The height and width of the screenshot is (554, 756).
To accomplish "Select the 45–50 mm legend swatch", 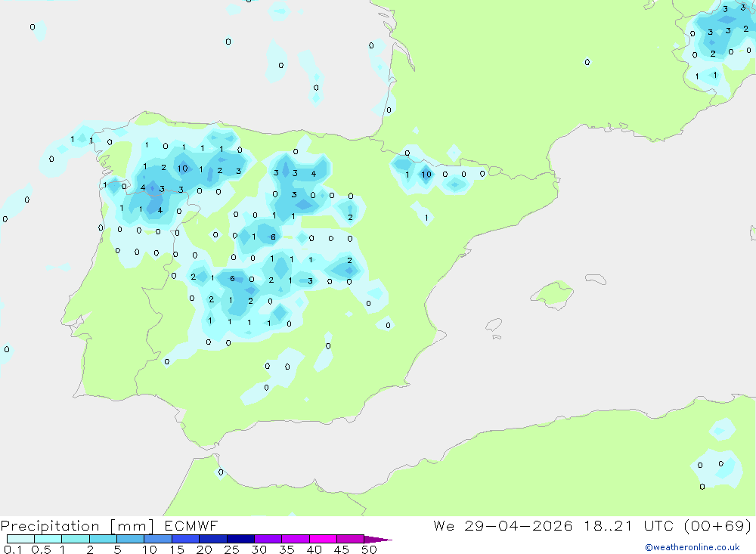I will click(351, 539).
